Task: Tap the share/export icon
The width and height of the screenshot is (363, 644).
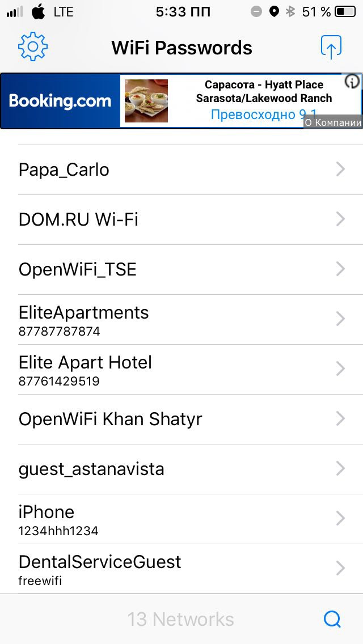Action: pyautogui.click(x=331, y=47)
